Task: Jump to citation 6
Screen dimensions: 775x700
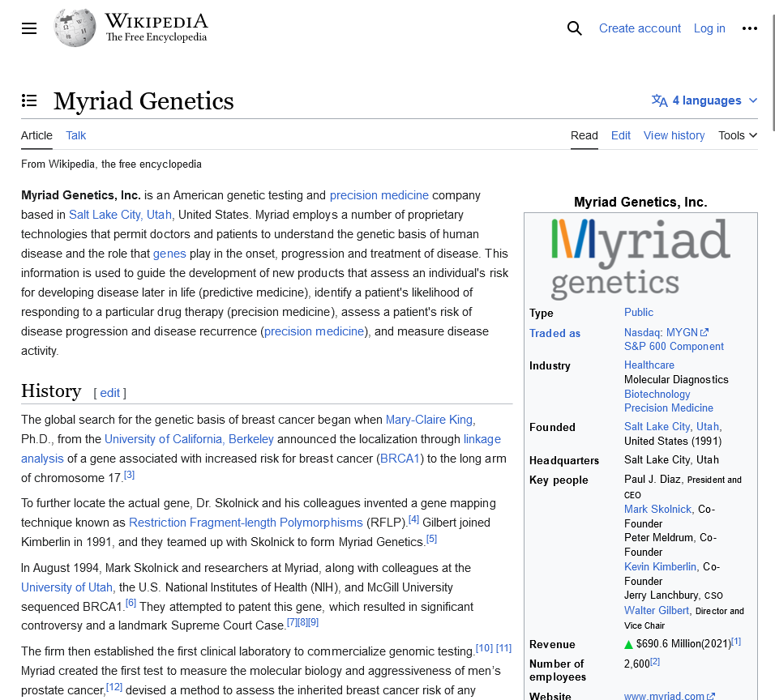Action: [131, 603]
